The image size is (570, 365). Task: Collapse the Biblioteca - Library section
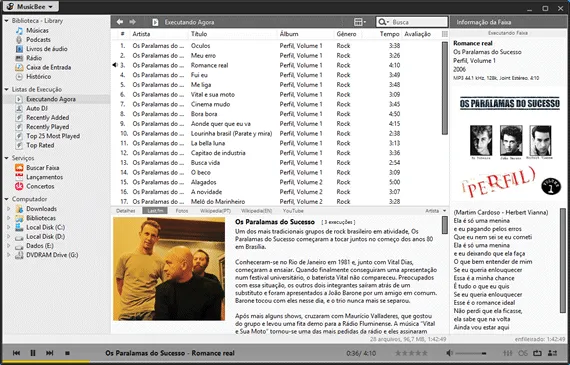7,21
